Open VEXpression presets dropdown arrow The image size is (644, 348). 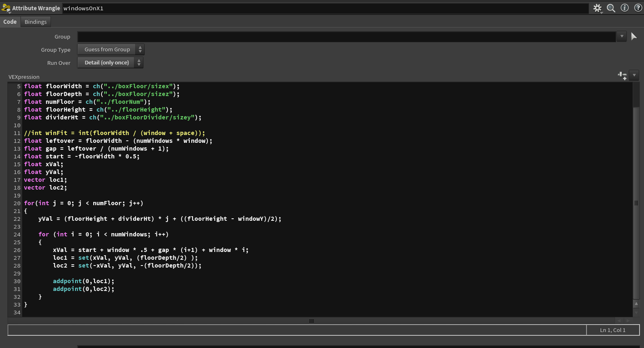tap(634, 75)
